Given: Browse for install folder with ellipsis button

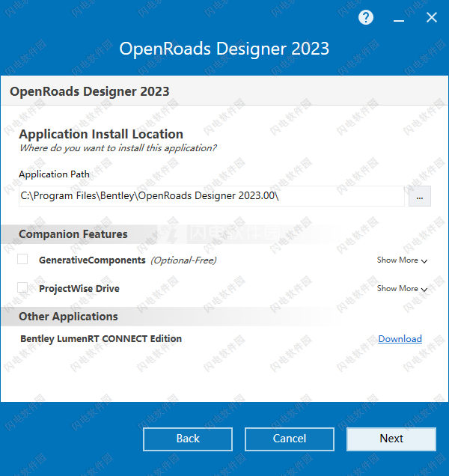Looking at the screenshot, I should [420, 196].
